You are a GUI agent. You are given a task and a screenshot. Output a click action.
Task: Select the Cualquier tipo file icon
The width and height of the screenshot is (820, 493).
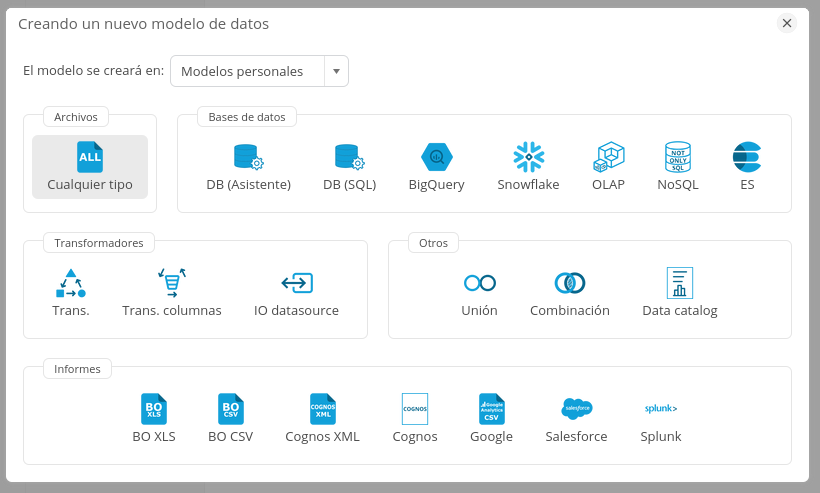(x=90, y=158)
